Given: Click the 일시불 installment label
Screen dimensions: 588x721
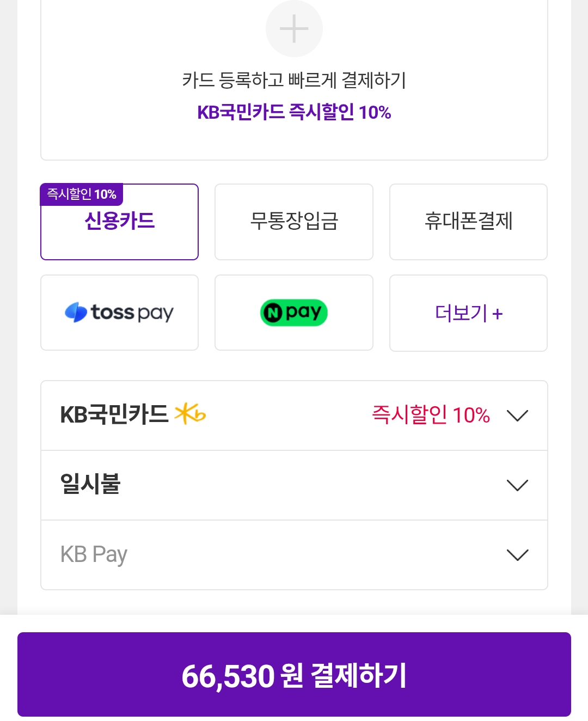Looking at the screenshot, I should click(x=90, y=484).
